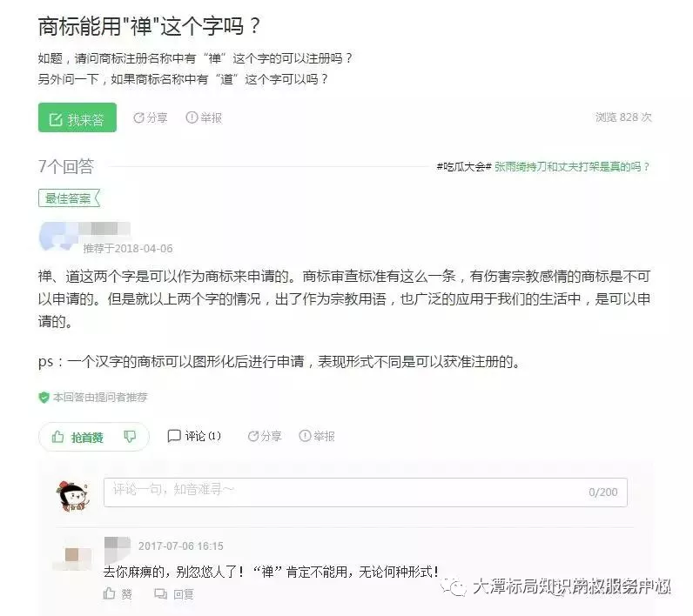The height and width of the screenshot is (616, 693).
Task: Click the cartoon user avatar beside the comment box
Action: pyautogui.click(x=73, y=496)
